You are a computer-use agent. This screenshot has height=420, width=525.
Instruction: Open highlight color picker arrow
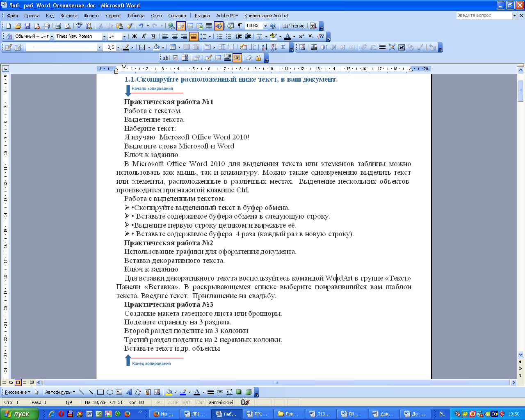[280, 37]
